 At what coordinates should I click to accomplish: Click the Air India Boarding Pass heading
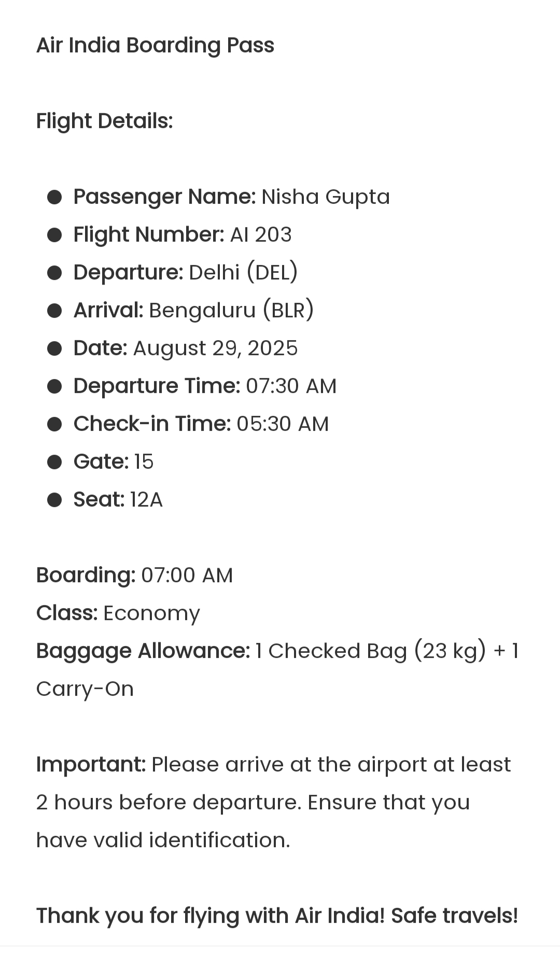pos(155,46)
